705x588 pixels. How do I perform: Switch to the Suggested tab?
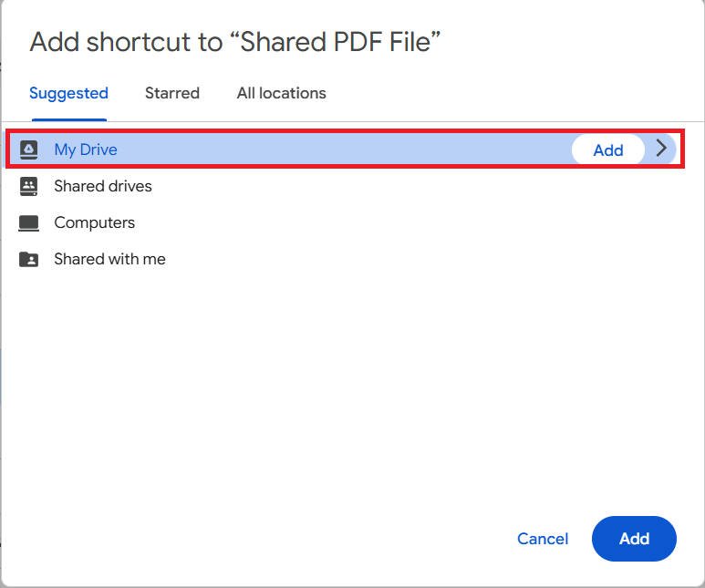point(68,93)
